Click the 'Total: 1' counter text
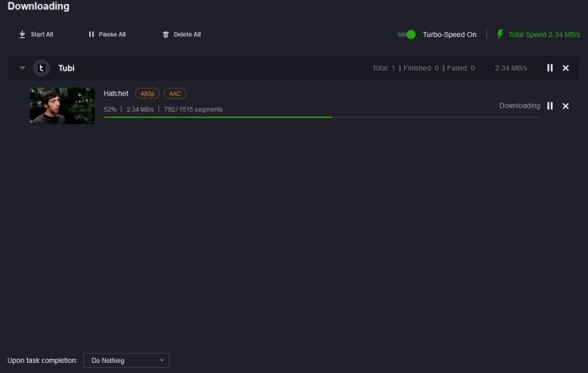The width and height of the screenshot is (588, 373). point(383,68)
